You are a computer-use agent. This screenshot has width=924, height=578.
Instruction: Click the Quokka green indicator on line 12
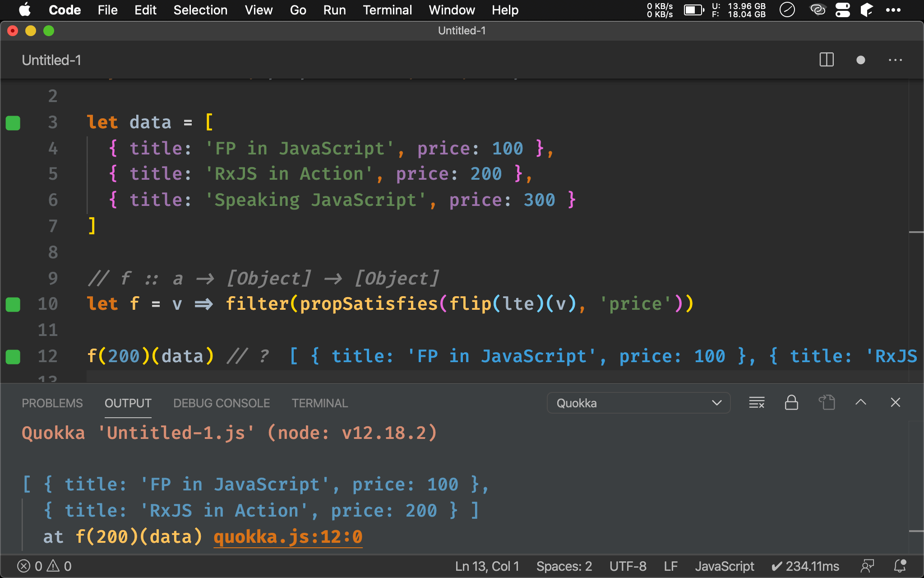tap(13, 357)
